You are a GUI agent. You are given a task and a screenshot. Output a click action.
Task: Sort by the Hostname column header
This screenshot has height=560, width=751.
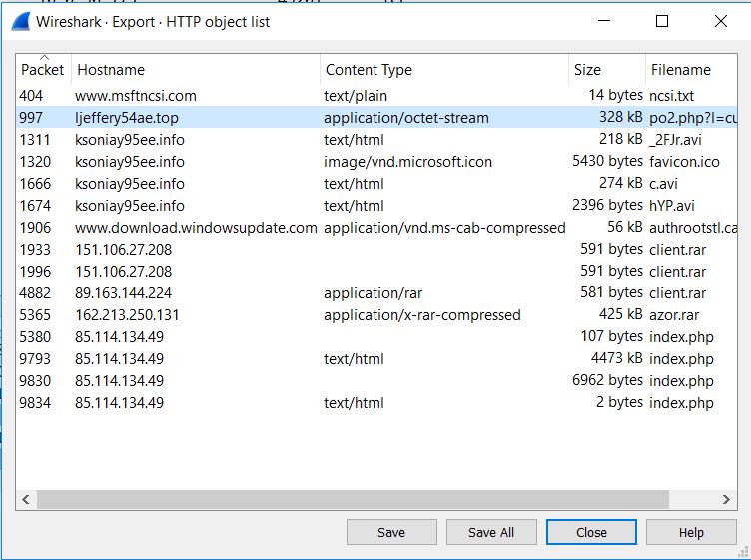tap(196, 70)
